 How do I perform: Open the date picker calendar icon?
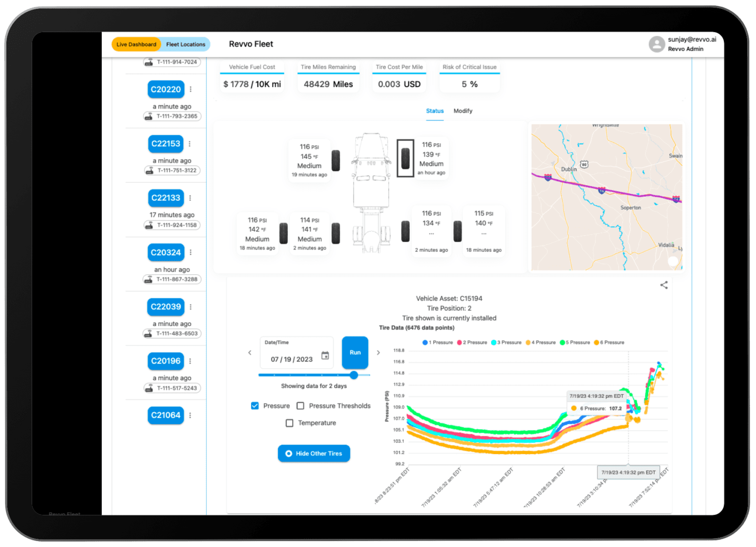[x=325, y=355]
